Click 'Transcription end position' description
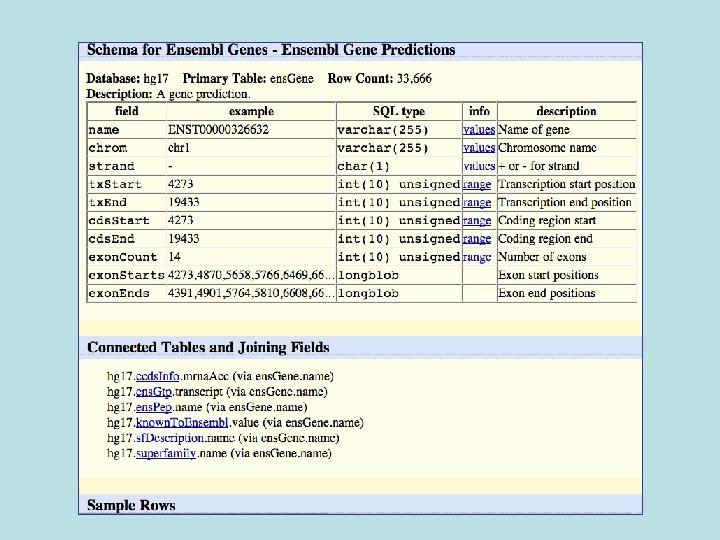Image resolution: width=720 pixels, height=540 pixels. (565, 202)
